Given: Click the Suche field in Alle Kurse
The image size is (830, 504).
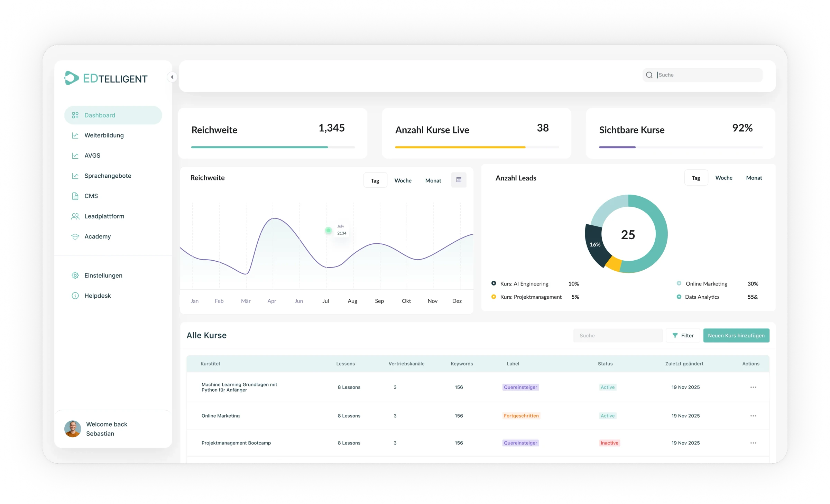Looking at the screenshot, I should click(x=618, y=335).
